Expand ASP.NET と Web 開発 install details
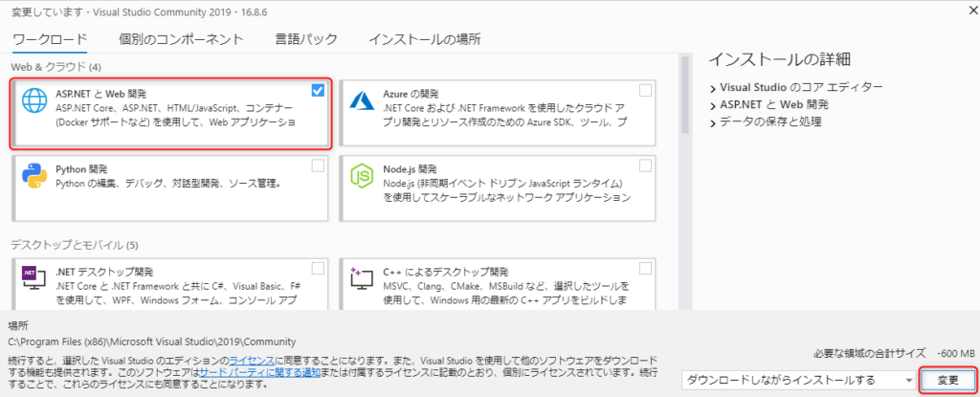980x397 pixels. click(713, 105)
